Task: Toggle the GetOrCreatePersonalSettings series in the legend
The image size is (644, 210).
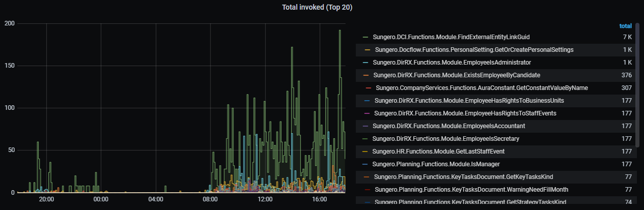Action: tap(474, 50)
